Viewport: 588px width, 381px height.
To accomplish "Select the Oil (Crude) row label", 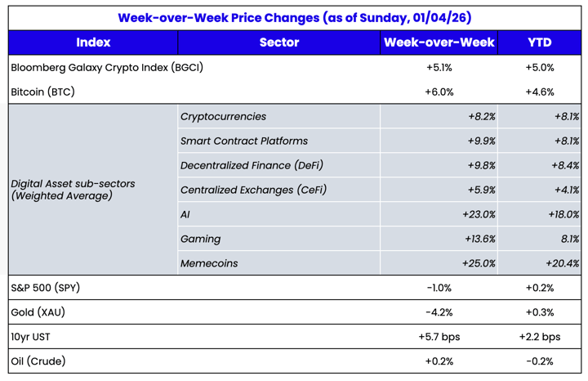I will pyautogui.click(x=38, y=361).
